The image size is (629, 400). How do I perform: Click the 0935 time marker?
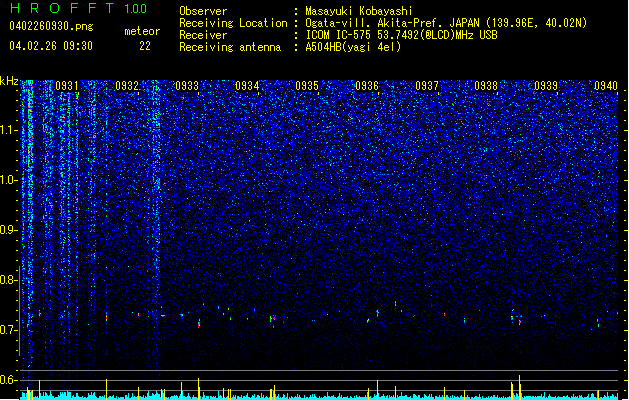[x=307, y=86]
